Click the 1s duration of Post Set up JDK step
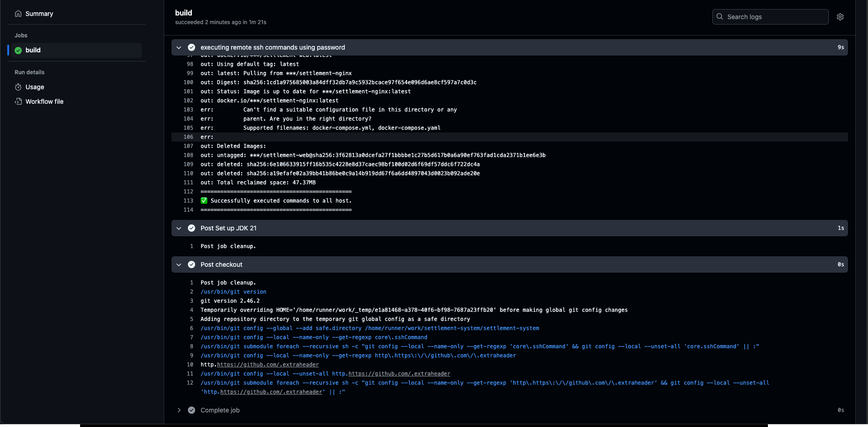The height and width of the screenshot is (427, 868). [841, 228]
